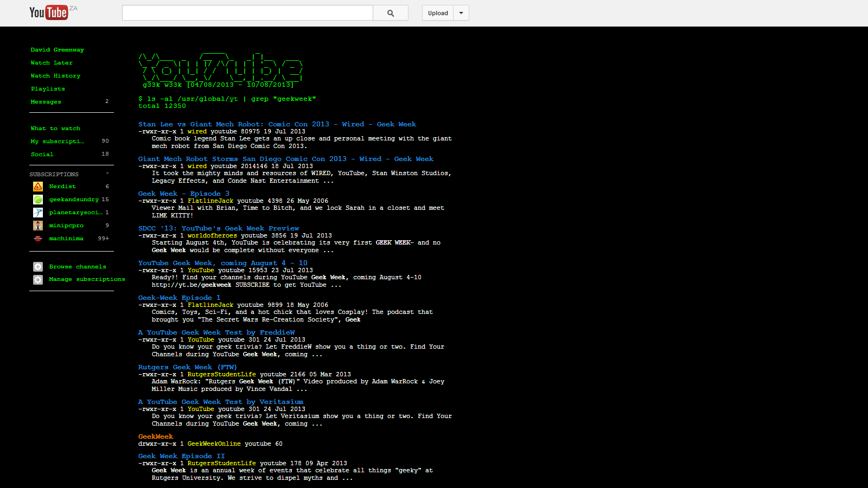Focus the YouTube search input field
868x488 pixels.
click(x=247, y=13)
